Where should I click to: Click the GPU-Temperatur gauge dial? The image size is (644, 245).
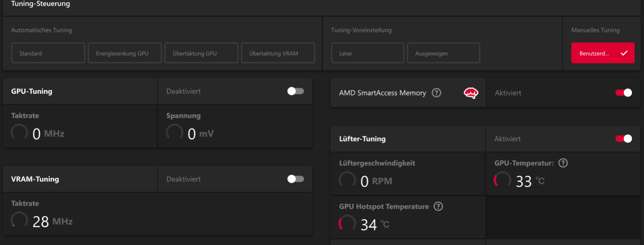502,180
